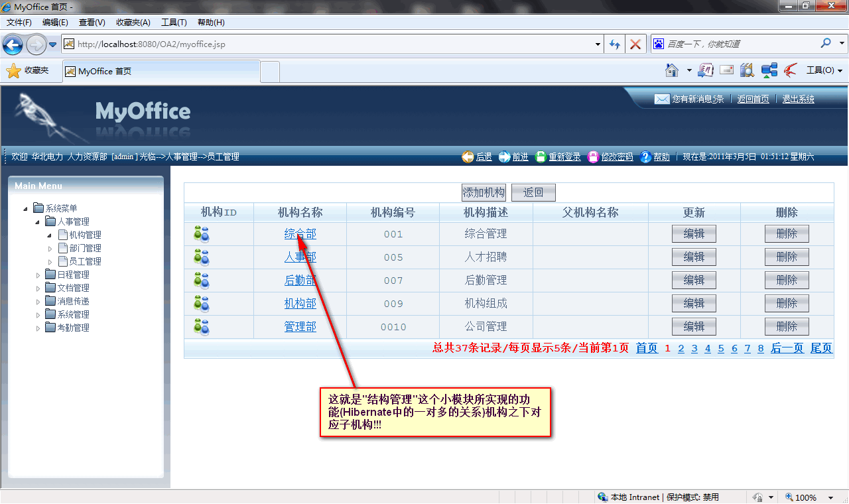This screenshot has height=504, width=849.
Task: Open the 文件(F) menu
Action: click(19, 23)
